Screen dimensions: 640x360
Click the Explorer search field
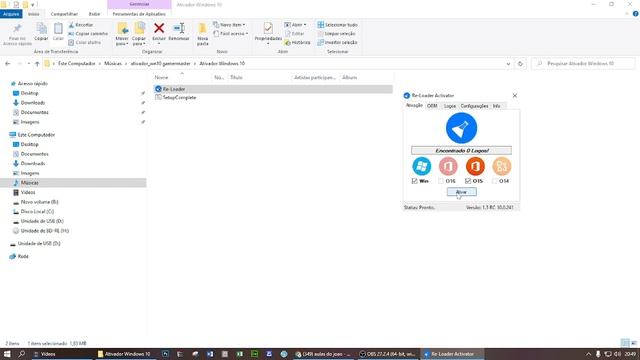pyautogui.click(x=583, y=64)
